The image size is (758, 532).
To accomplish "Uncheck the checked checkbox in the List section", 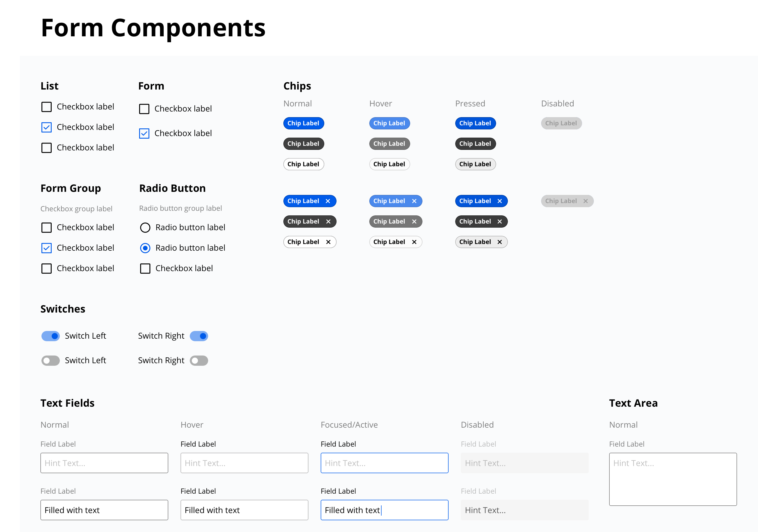I will pos(47,127).
